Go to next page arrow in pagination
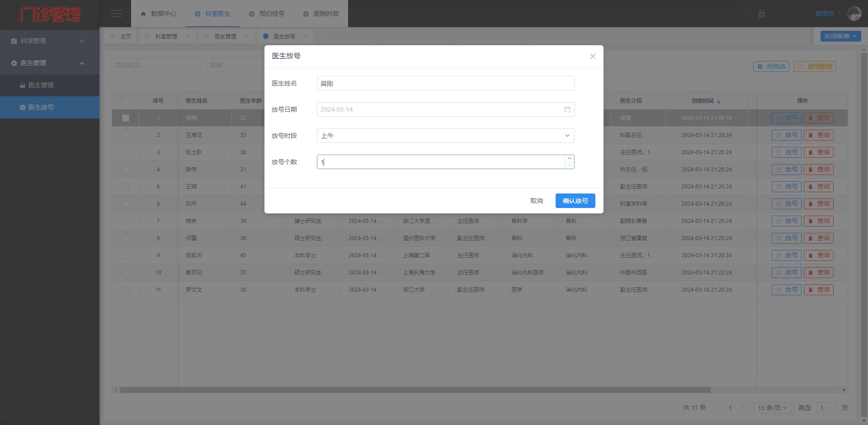Image resolution: width=868 pixels, height=425 pixels. coord(742,408)
